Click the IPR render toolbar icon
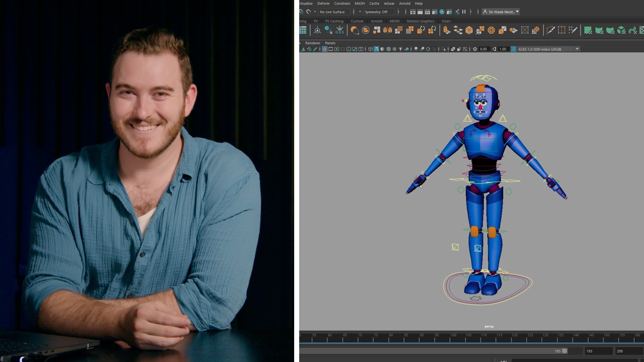The image size is (644, 362). [427, 12]
